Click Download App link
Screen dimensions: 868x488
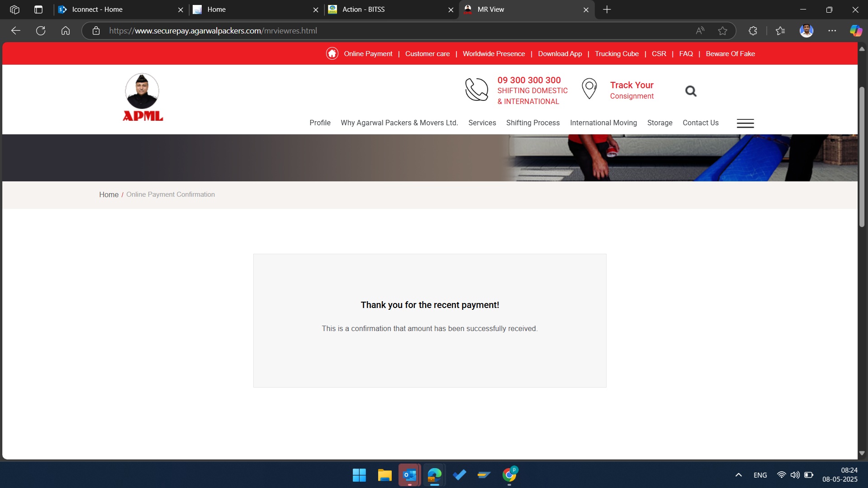click(560, 53)
